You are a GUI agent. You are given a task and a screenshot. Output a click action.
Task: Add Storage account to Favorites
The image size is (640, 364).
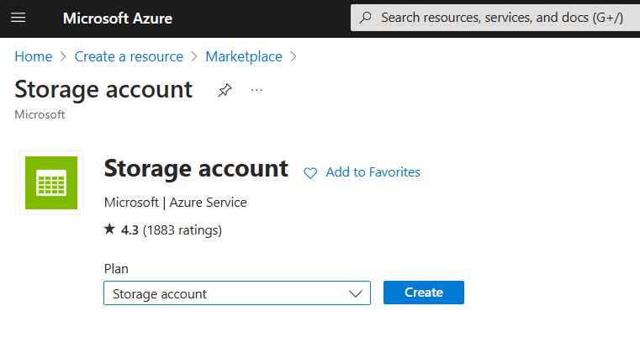373,172
